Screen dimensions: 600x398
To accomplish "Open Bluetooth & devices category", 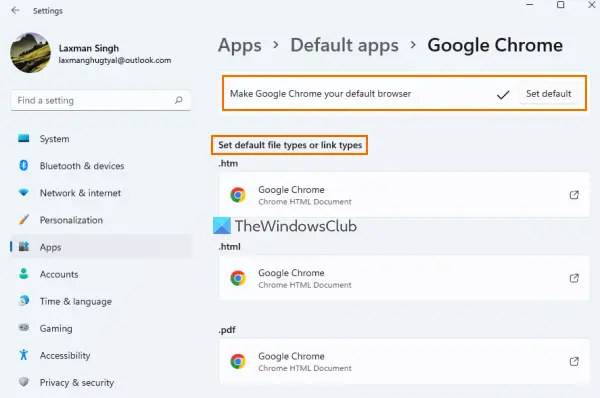I will (101, 166).
